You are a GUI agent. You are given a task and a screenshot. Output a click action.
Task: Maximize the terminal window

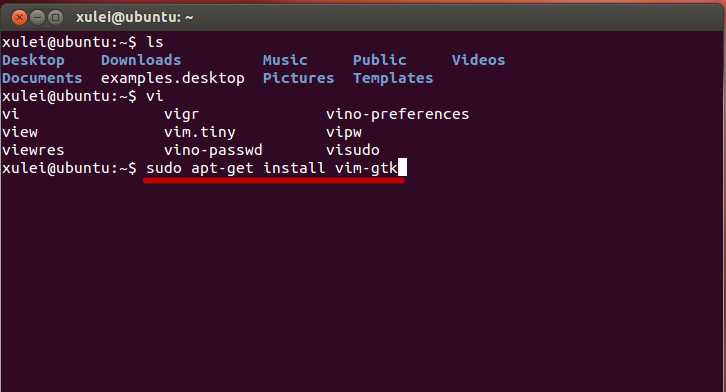[x=56, y=18]
